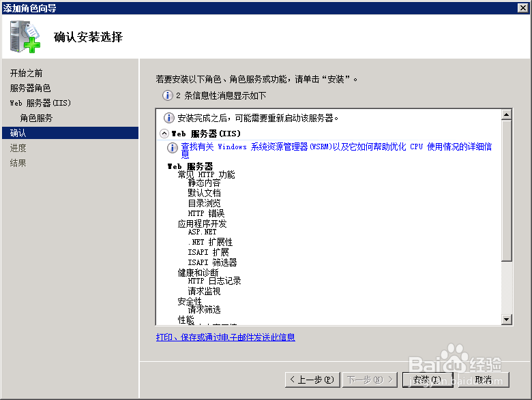Click 目录浏览 entry
Viewport: 532px width, 400px height.
pos(204,203)
